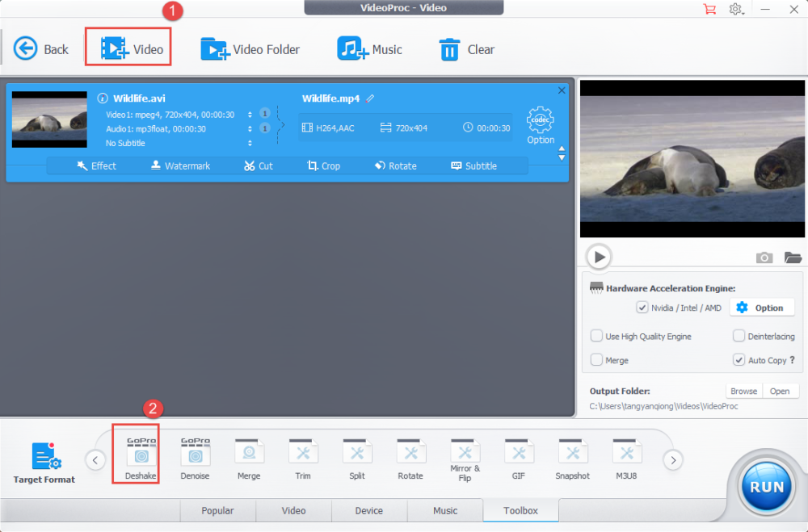Switch to the Toolbox tab

tap(520, 510)
